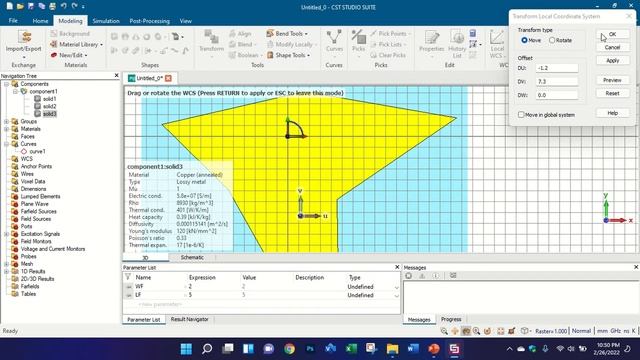Viewport: 640px width, 360px height.
Task: Click the reset view icon in status bar
Action: [x=501, y=331]
